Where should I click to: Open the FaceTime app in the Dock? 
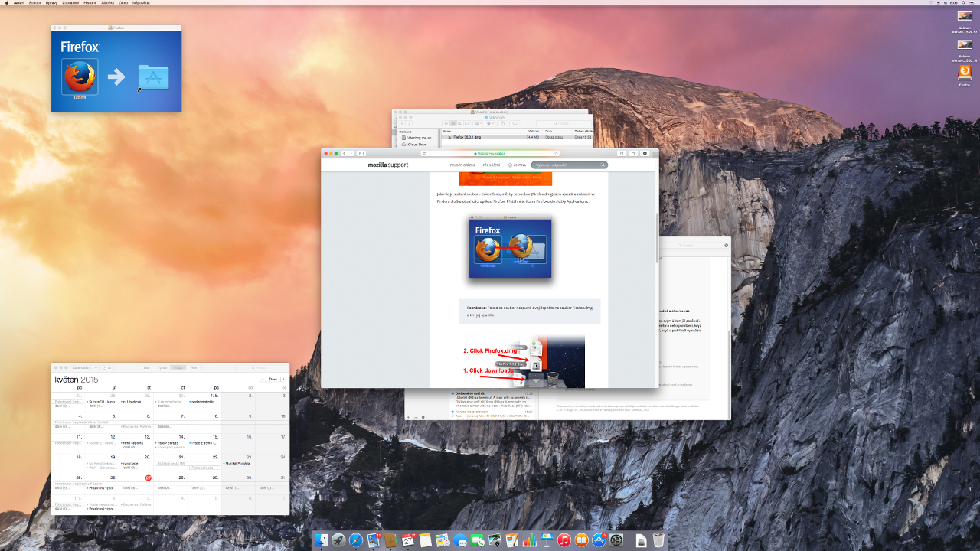tap(477, 540)
